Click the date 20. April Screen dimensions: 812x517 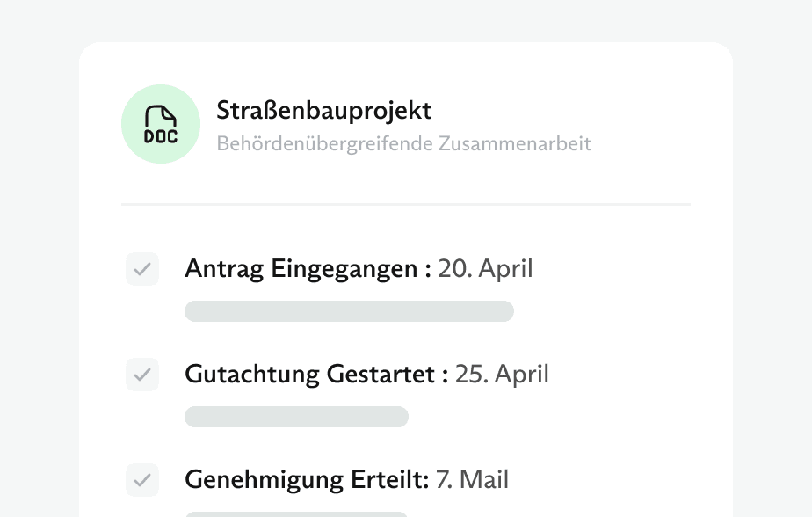tap(485, 269)
